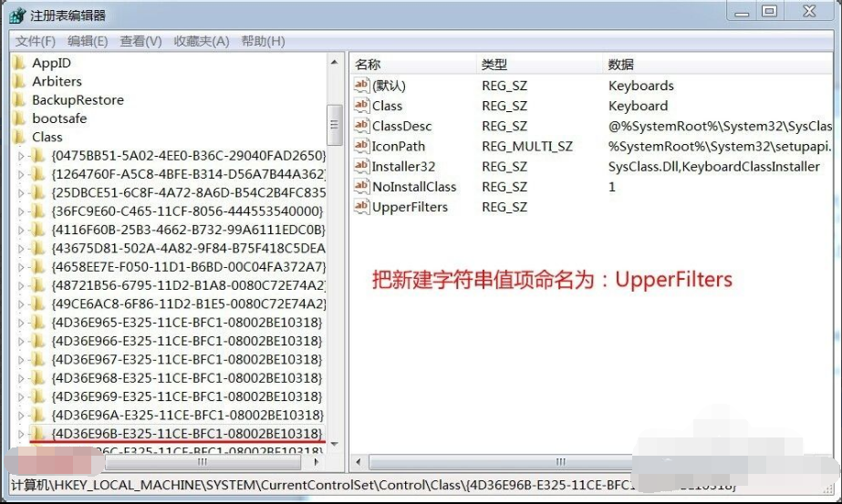Viewport: 842px width, 504px height.
Task: Expand the {4D36E968-E325-11CE key
Action: (21, 378)
